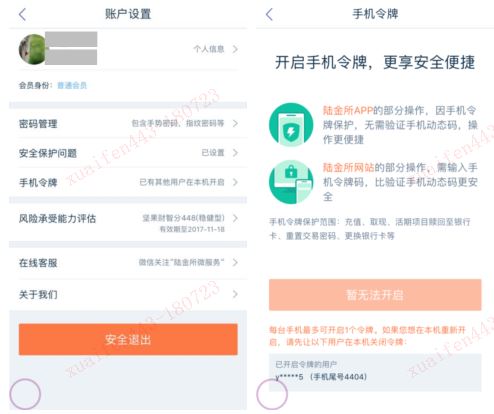Open 关于我们 row chevron
Screen dimensions: 494x414
pos(235,294)
